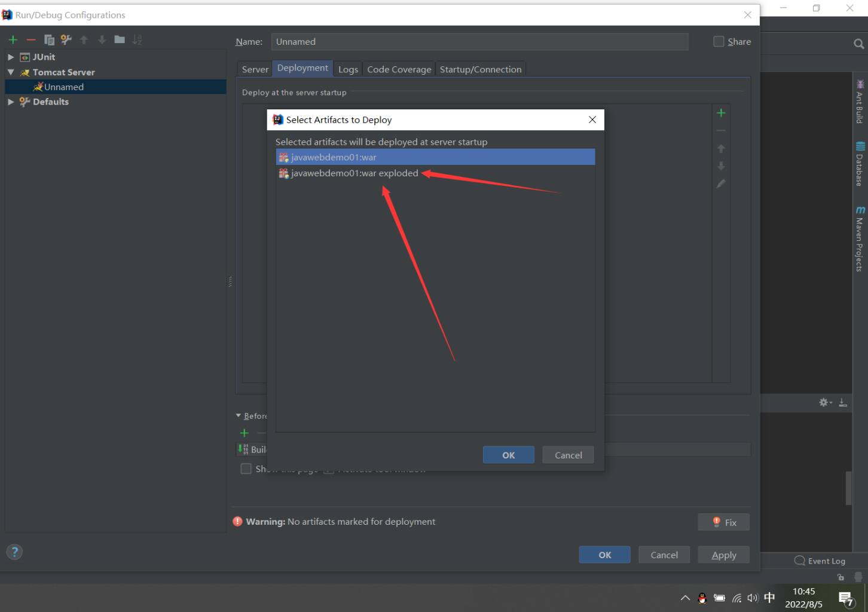868x612 pixels.
Task: Collapse the Before launch section
Action: pos(239,415)
